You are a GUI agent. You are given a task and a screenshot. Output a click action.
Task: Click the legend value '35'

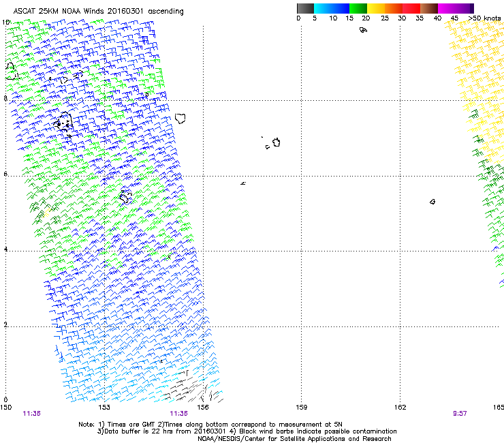click(420, 18)
